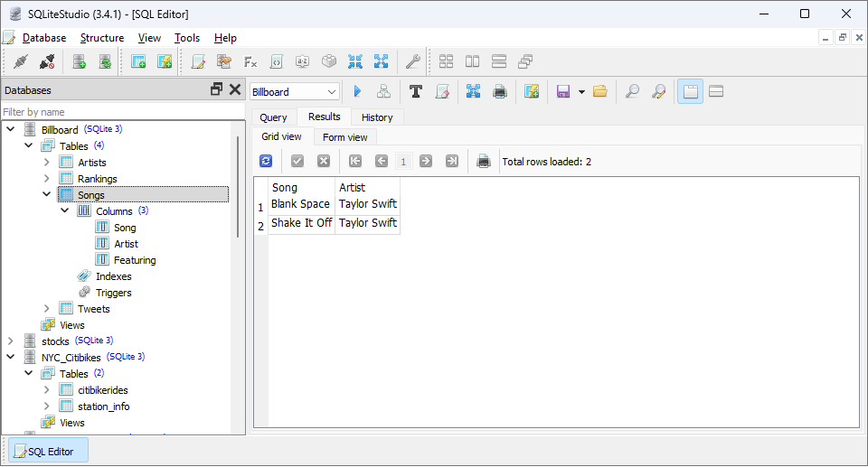
Task: Select the Featuring column in tree
Action: (x=135, y=259)
